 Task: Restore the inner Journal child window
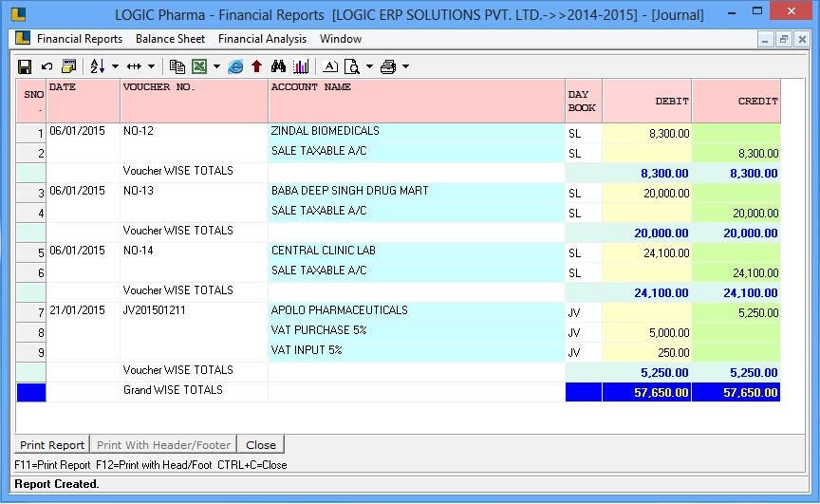[783, 39]
